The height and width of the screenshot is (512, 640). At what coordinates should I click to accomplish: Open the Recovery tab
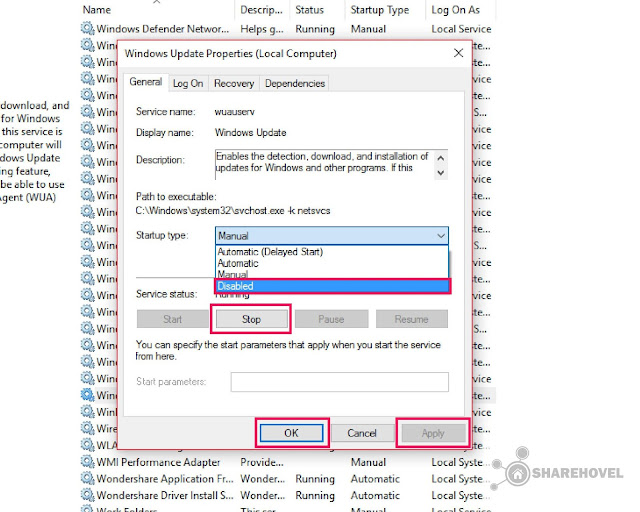[x=234, y=84]
